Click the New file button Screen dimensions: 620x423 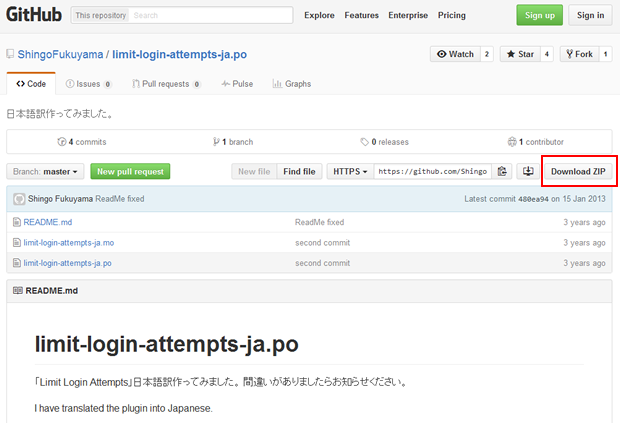(x=254, y=171)
